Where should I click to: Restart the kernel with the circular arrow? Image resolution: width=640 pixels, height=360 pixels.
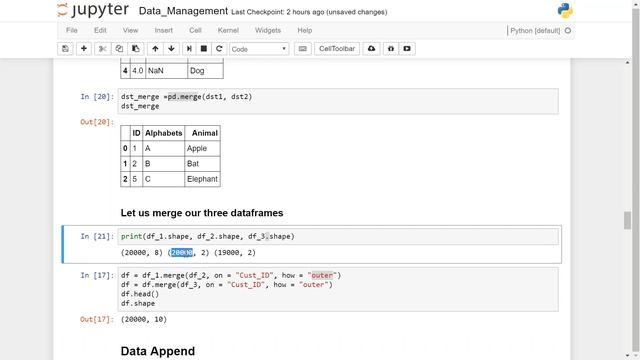(219, 49)
